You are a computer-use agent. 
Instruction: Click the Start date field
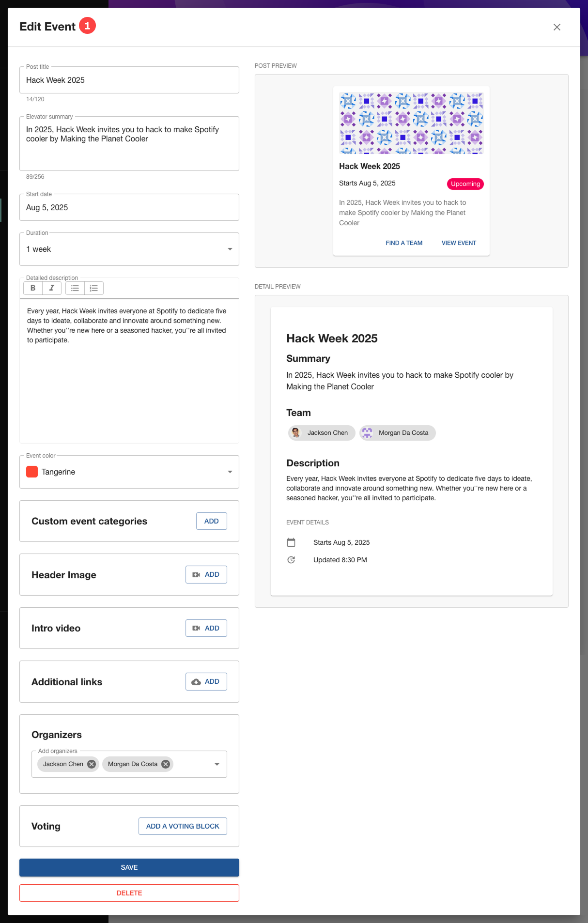[129, 207]
